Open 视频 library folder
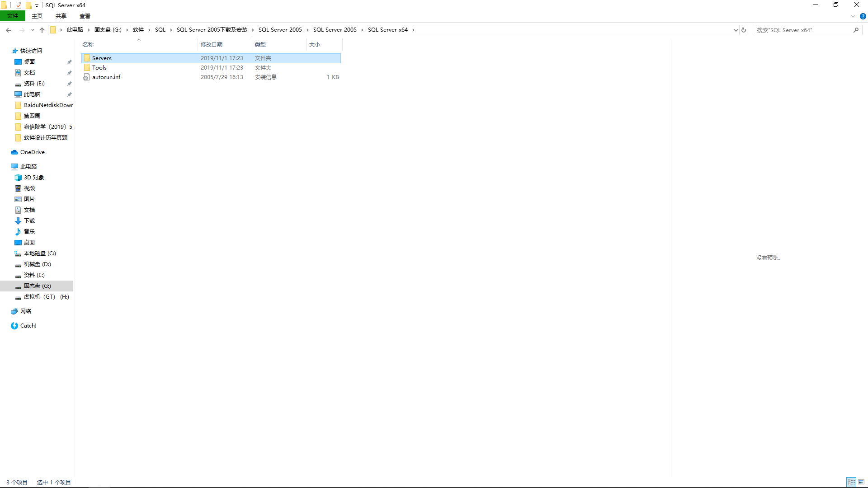This screenshot has width=868, height=488. tap(29, 188)
